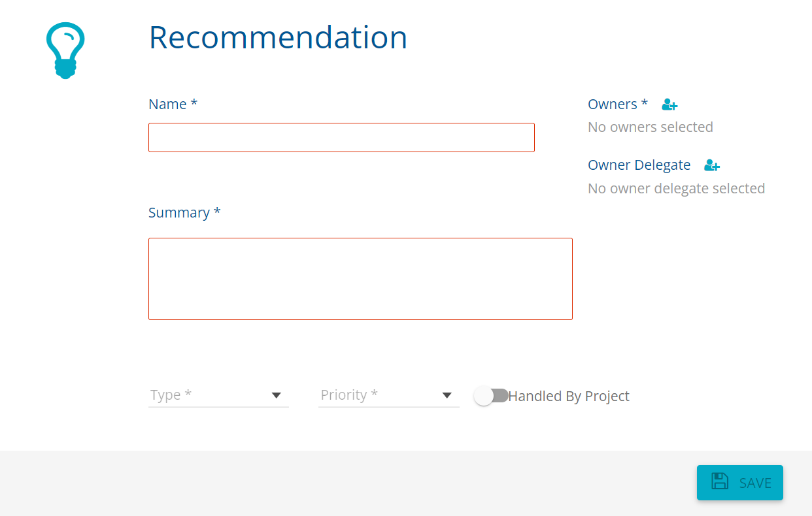Click inside the Summary text area
The image size is (812, 516).
pyautogui.click(x=360, y=279)
